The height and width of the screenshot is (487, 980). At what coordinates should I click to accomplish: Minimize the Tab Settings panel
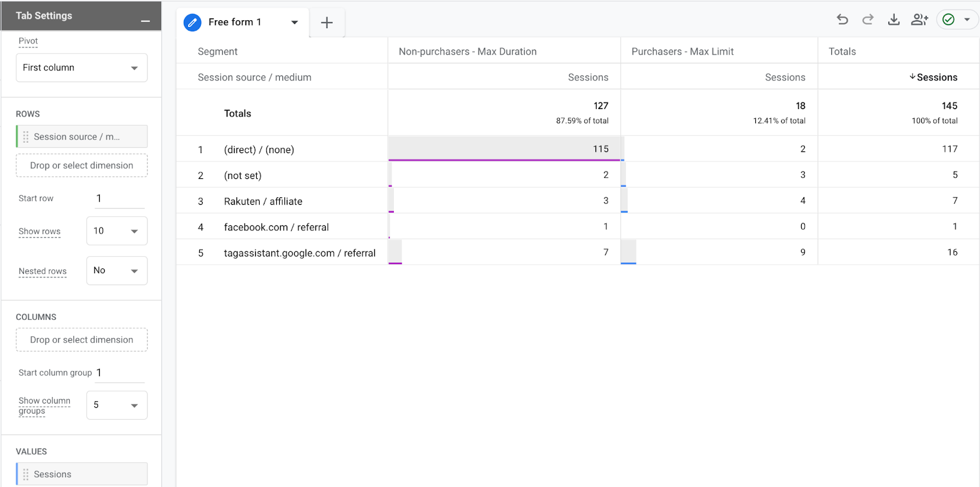[x=145, y=21]
